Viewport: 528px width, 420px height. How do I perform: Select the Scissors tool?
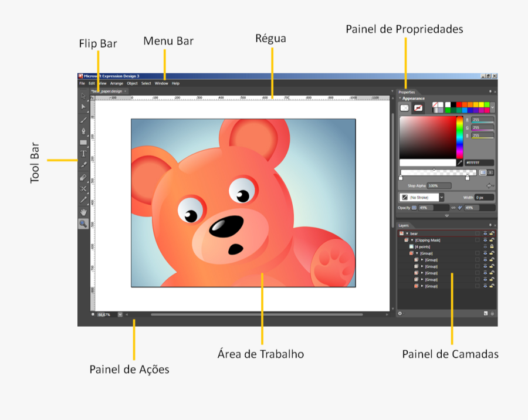[82, 188]
